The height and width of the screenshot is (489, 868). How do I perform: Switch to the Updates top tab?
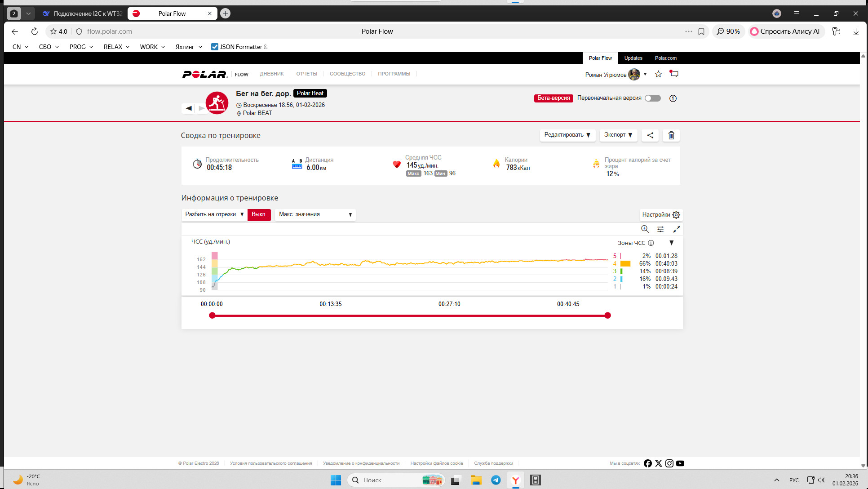(633, 58)
